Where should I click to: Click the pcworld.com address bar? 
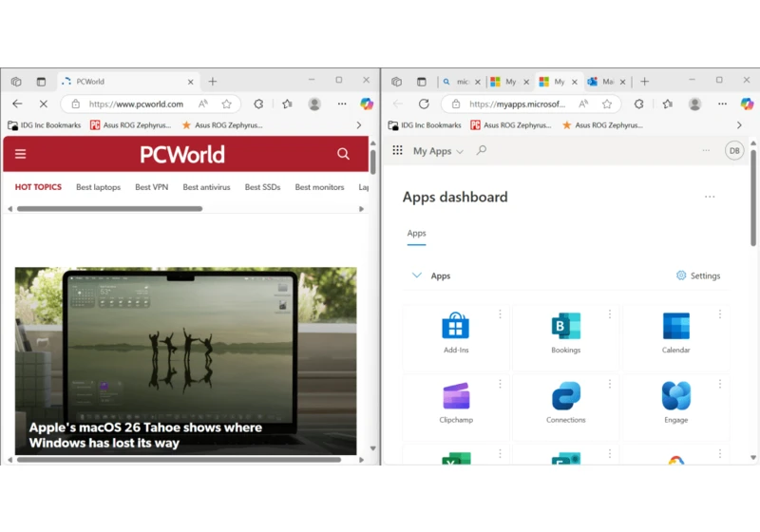pos(136,104)
